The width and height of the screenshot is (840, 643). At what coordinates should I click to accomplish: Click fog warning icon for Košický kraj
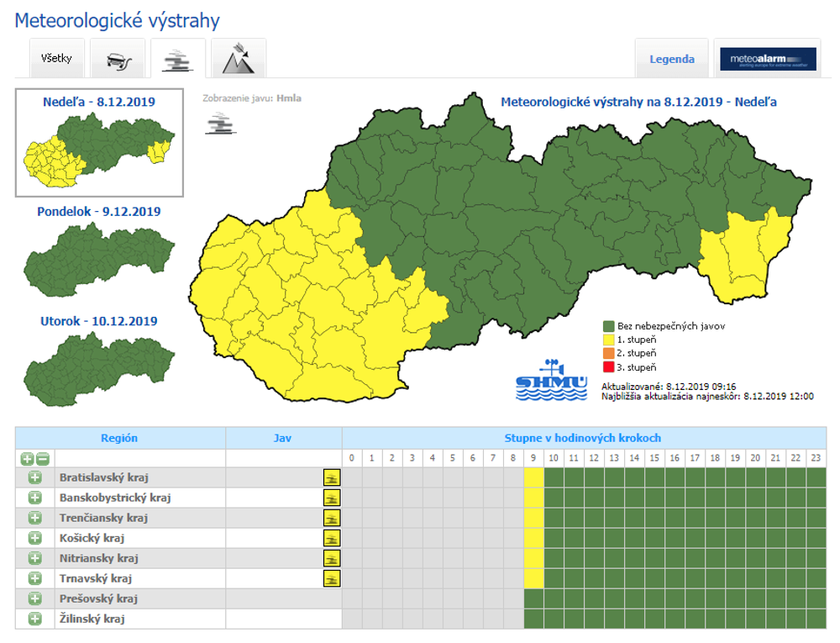point(332,538)
